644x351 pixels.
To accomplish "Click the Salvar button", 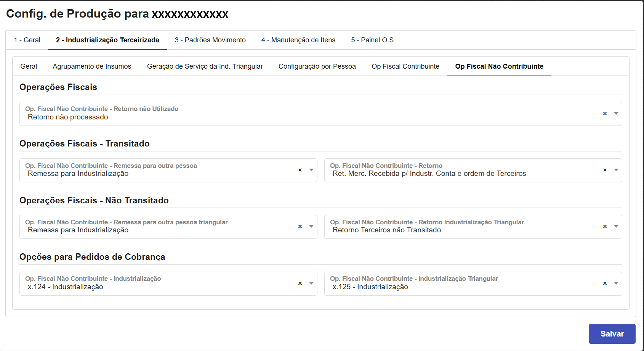I will 612,334.
